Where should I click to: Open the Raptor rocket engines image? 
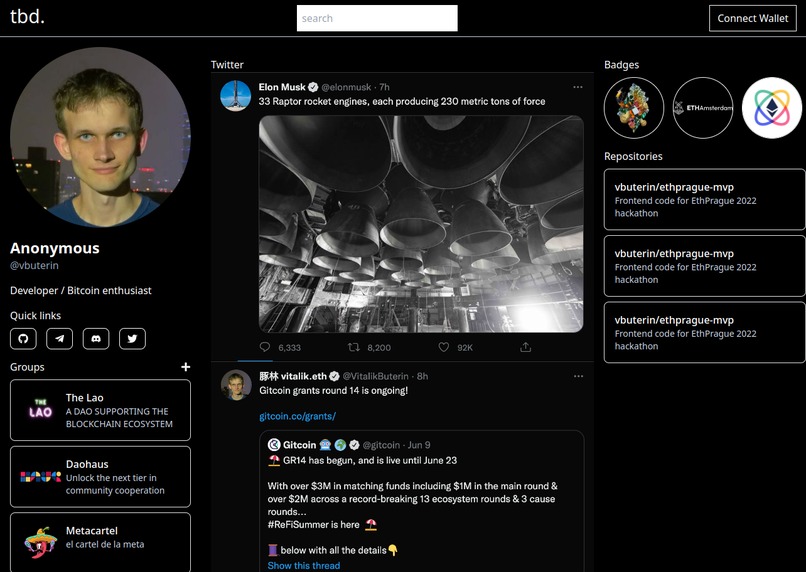click(421, 224)
